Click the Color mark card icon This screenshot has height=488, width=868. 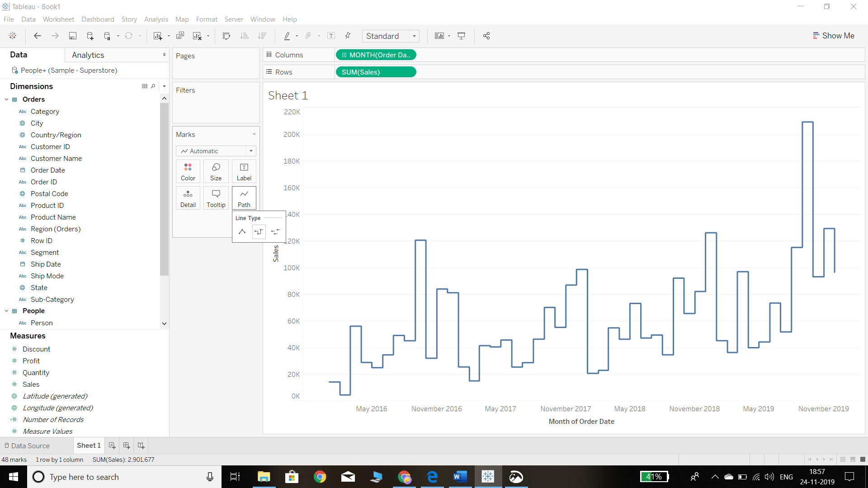click(x=188, y=171)
